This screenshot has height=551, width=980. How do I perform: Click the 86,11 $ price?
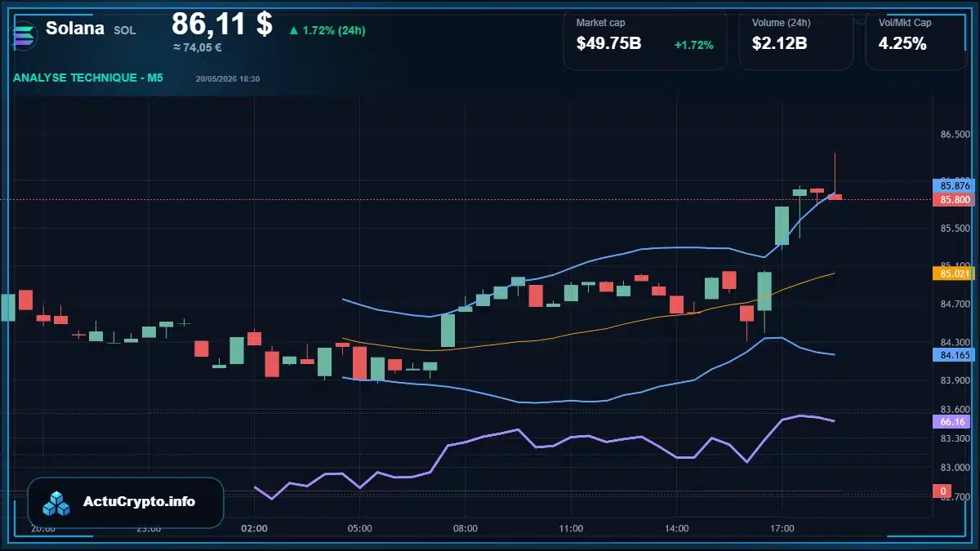(222, 24)
